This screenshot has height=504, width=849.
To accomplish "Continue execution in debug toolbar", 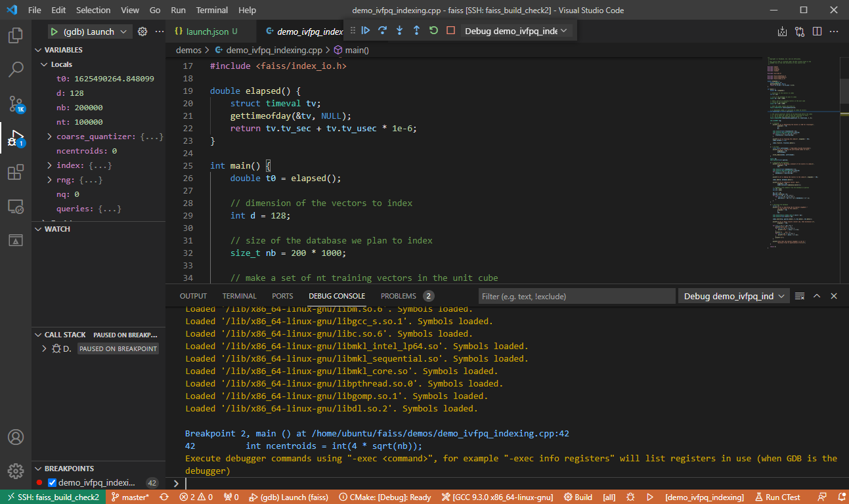I will [x=366, y=30].
